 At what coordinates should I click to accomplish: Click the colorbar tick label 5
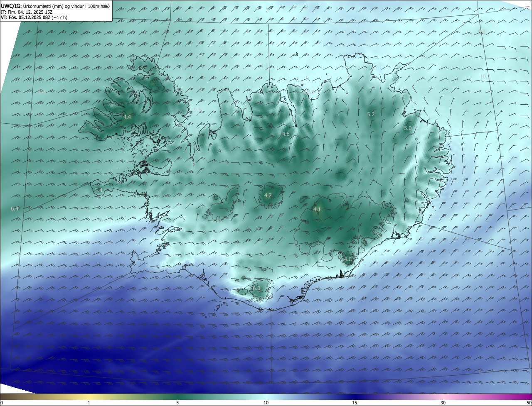tap(177, 403)
